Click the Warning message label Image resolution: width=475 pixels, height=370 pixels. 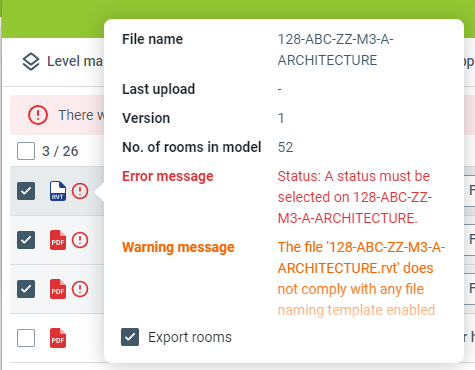[x=178, y=247]
